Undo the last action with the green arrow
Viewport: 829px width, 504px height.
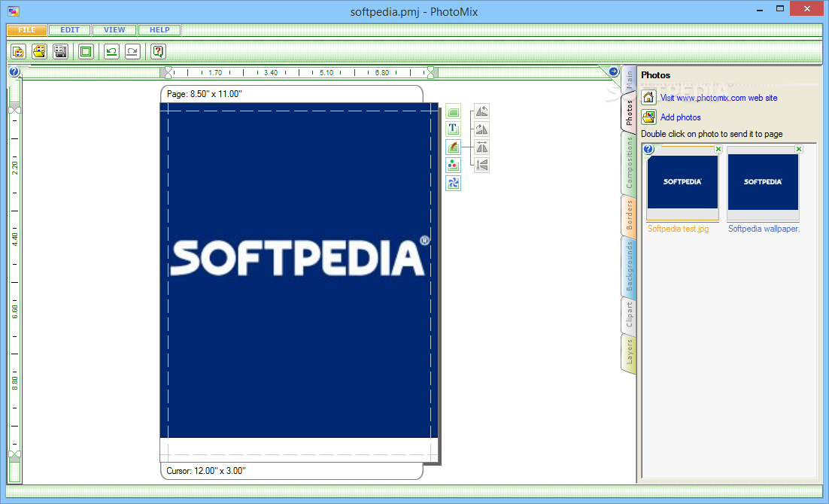pyautogui.click(x=111, y=51)
